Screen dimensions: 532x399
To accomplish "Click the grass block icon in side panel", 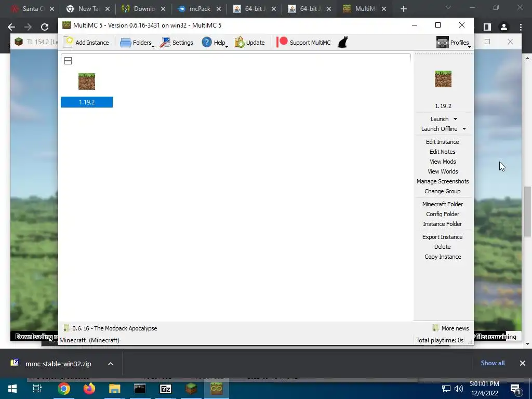I will 443,79.
